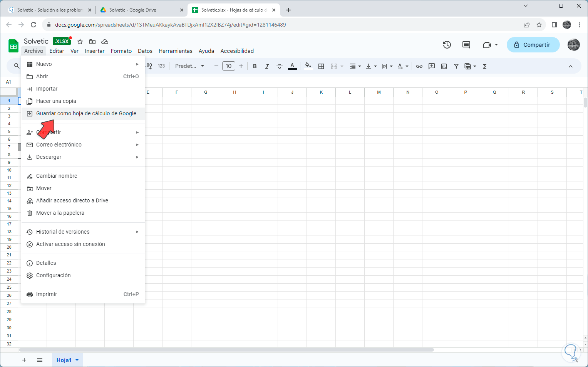The height and width of the screenshot is (367, 588).
Task: Click the move to folder icon beside title
Action: point(92,42)
